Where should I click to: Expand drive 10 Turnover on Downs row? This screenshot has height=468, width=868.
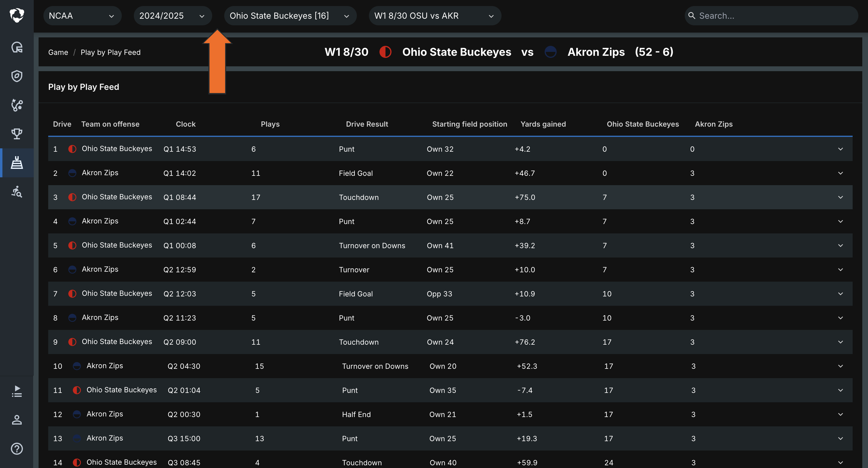pyautogui.click(x=840, y=366)
